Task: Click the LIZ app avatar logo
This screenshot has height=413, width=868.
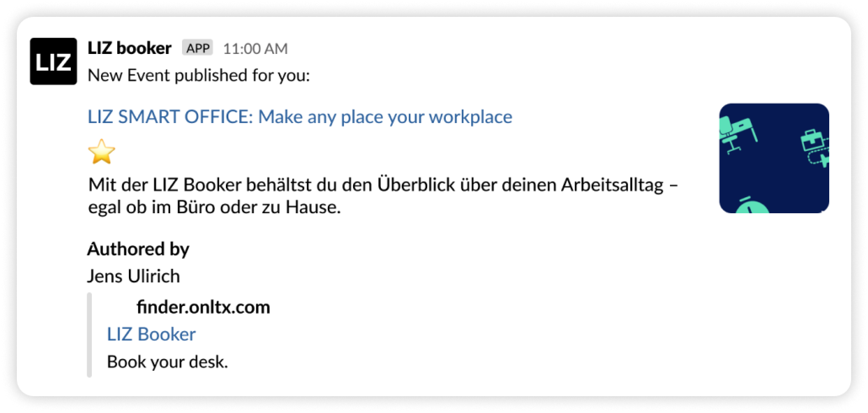Action: [x=53, y=62]
